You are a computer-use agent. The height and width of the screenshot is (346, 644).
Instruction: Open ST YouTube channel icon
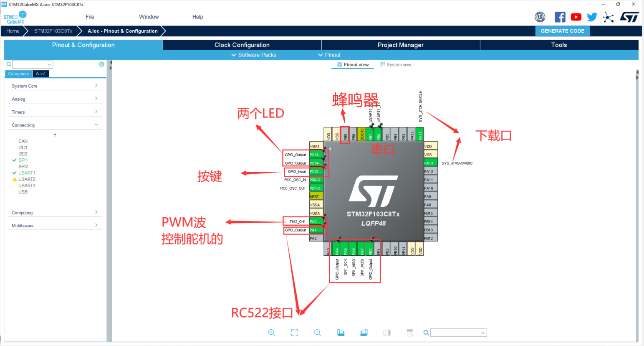tap(576, 17)
